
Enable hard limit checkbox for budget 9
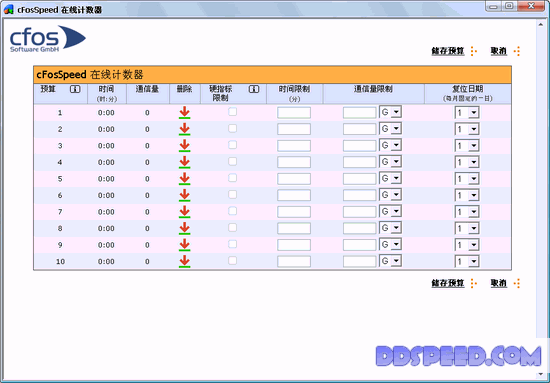point(233,244)
